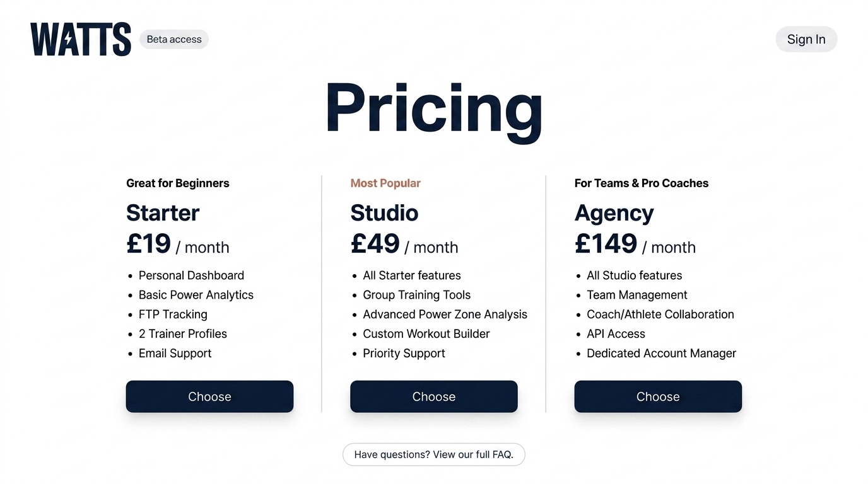868x484 pixels.
Task: Click the Studio plan title
Action: pyautogui.click(x=384, y=213)
